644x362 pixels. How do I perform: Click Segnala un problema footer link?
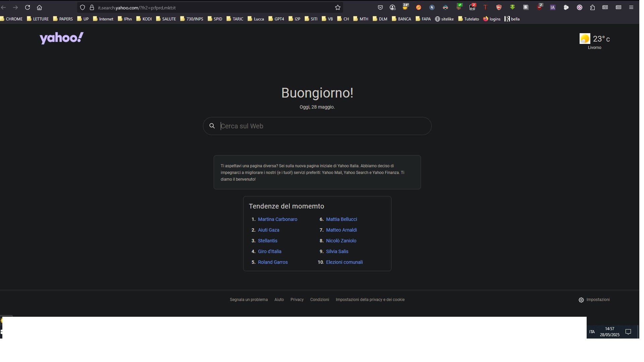[249, 300]
